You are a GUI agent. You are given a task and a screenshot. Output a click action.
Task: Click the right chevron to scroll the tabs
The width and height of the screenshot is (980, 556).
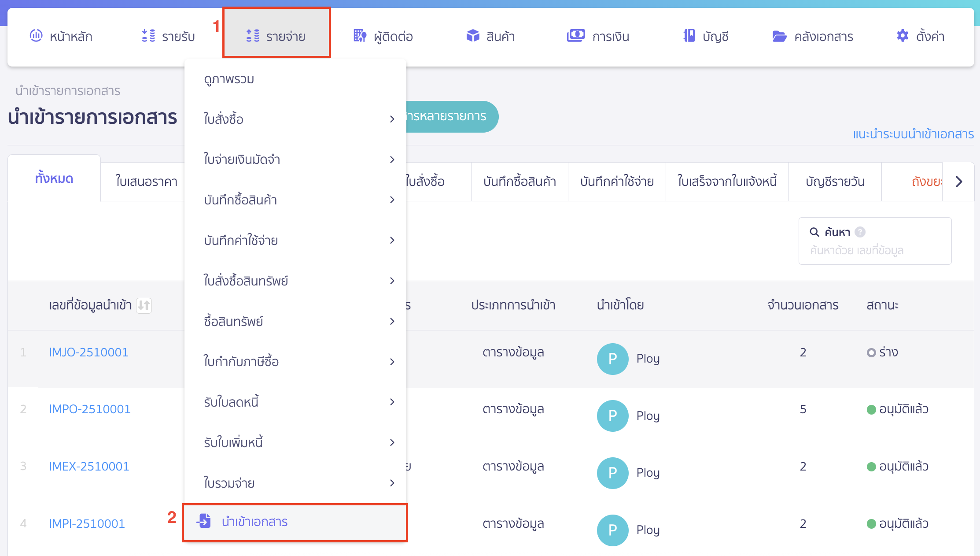pos(959,181)
